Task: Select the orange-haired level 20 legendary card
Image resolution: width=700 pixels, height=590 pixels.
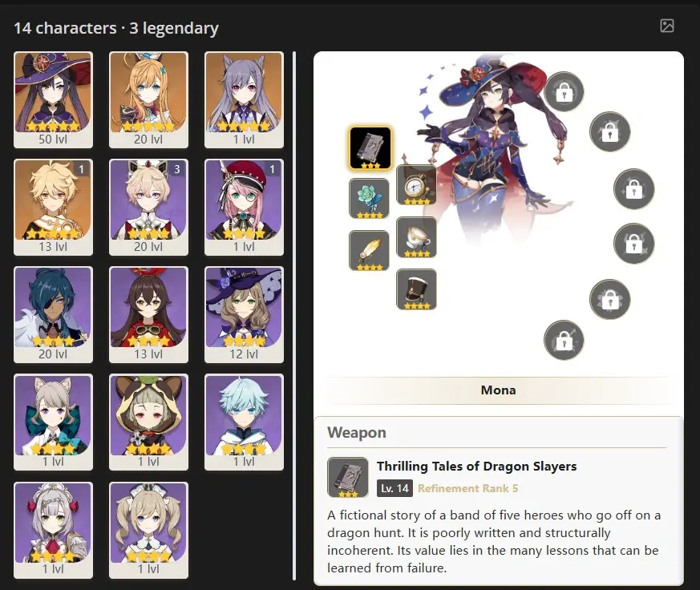Action: (x=148, y=100)
